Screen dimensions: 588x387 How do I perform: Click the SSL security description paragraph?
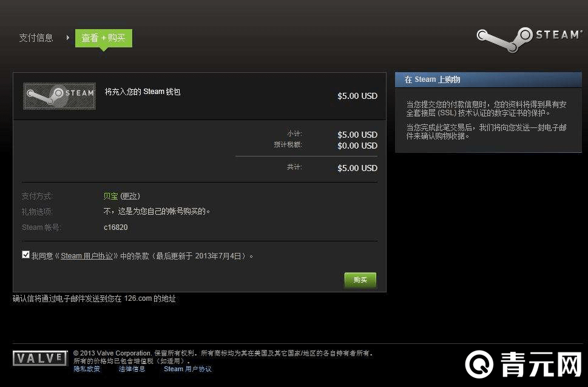coord(487,109)
